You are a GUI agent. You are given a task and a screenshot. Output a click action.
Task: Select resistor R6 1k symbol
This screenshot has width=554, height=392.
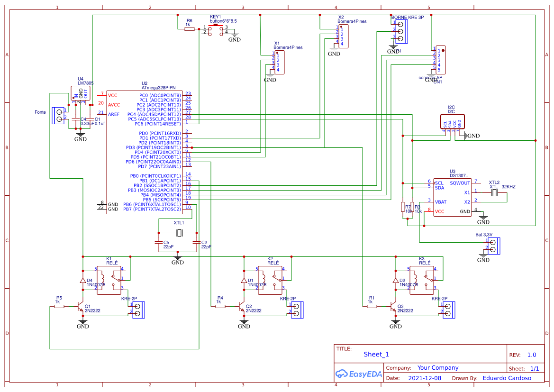click(x=190, y=28)
